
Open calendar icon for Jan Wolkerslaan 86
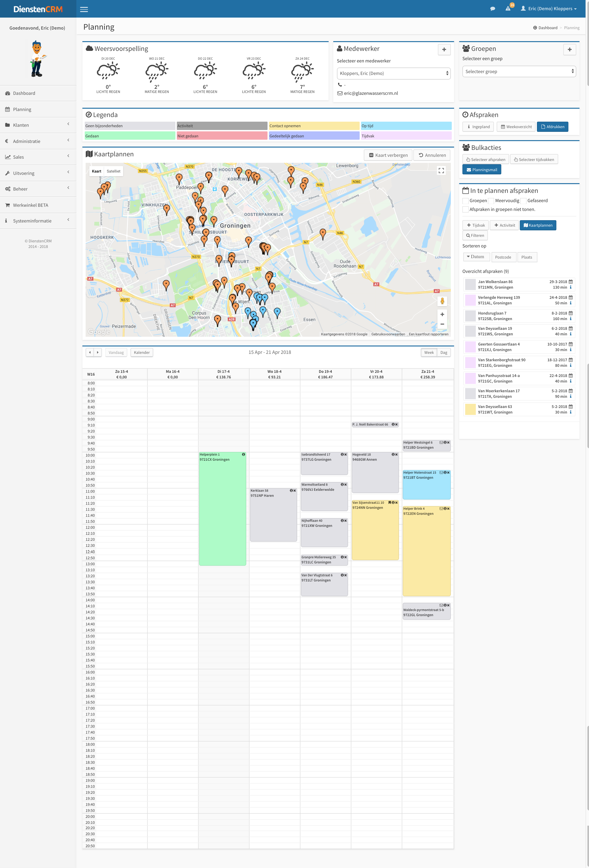pos(570,282)
